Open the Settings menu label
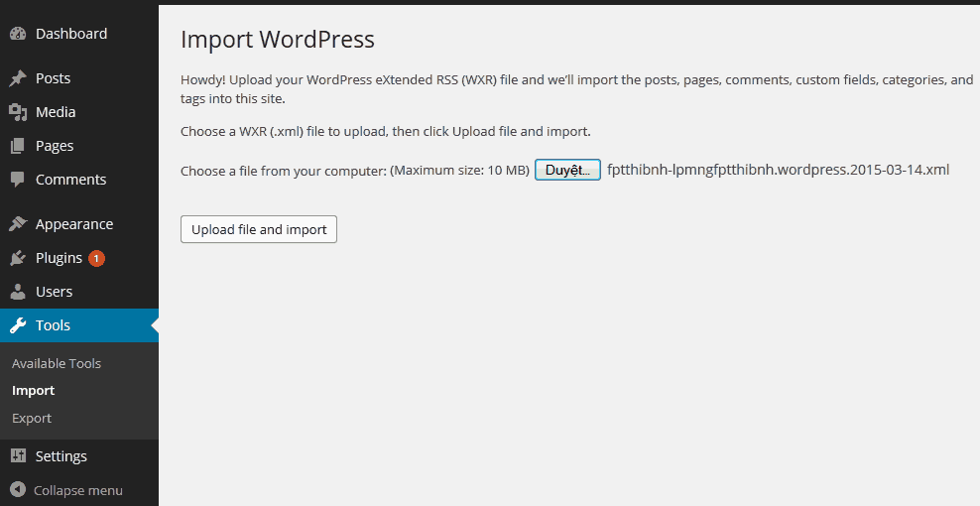Screen dimensions: 980x506 tap(61, 456)
